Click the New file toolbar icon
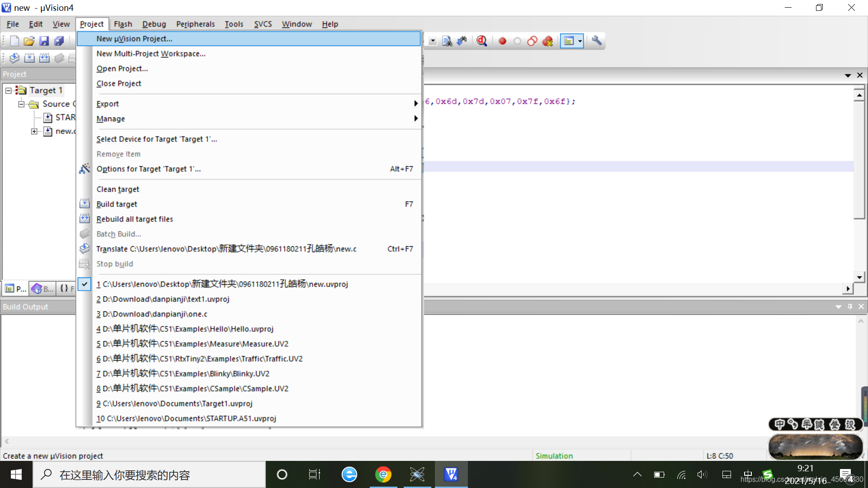The width and height of the screenshot is (868, 488). tap(14, 41)
